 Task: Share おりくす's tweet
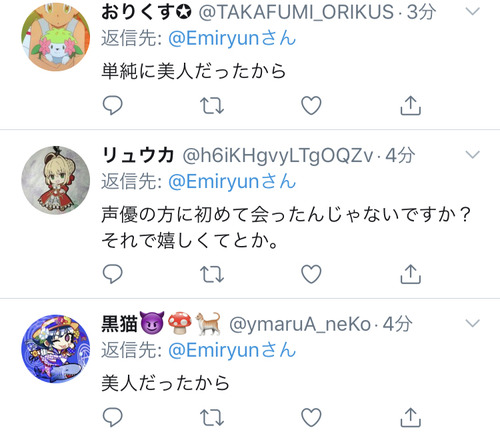pyautogui.click(x=411, y=105)
